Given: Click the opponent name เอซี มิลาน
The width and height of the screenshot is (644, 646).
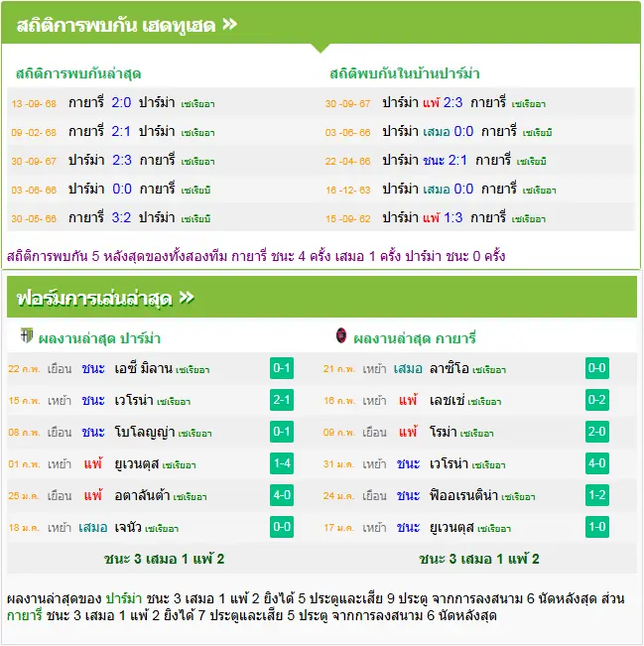Looking at the screenshot, I should 143,368.
